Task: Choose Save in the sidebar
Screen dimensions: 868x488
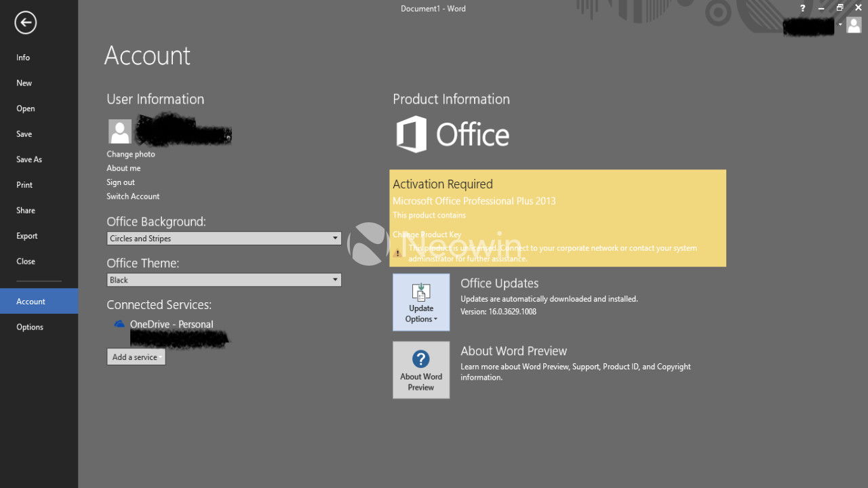Action: 39,134
